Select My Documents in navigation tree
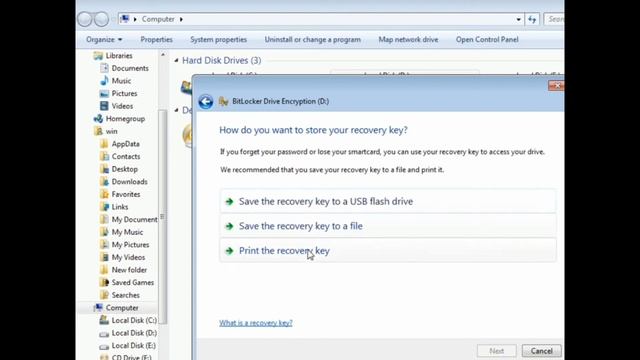640x360 pixels. [x=134, y=220]
